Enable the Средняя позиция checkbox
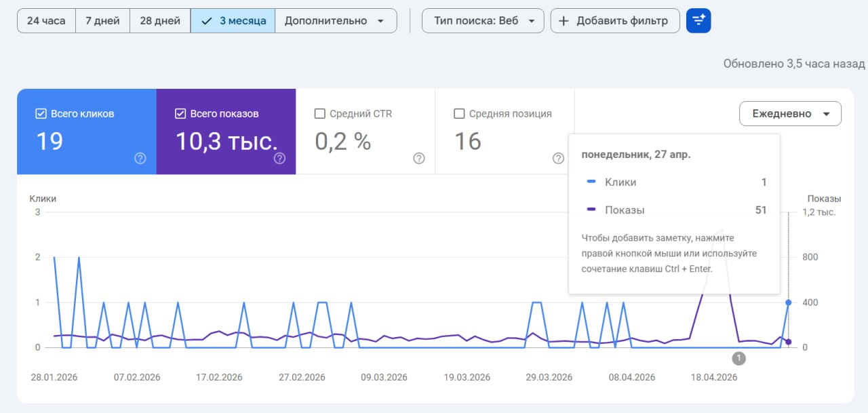Image resolution: width=868 pixels, height=413 pixels. tap(459, 114)
